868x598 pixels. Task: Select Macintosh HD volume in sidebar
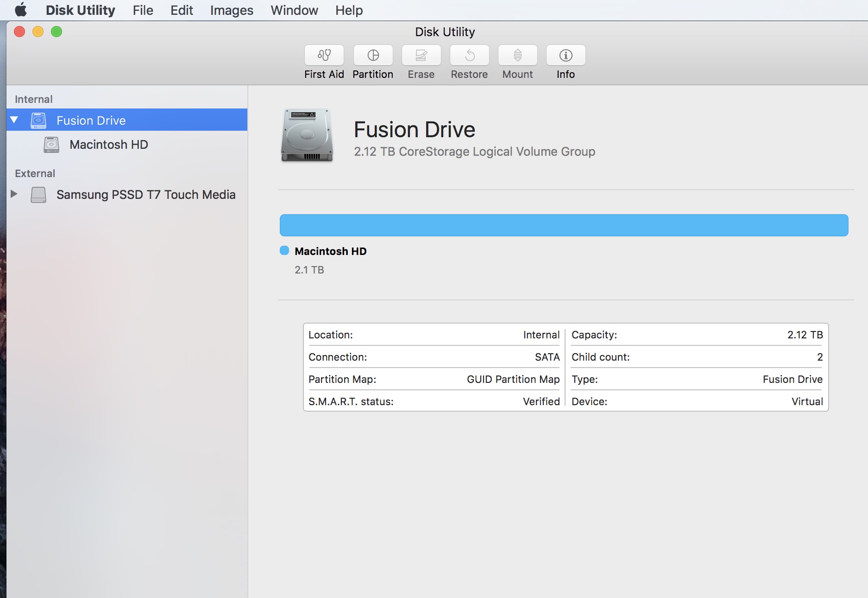(108, 145)
